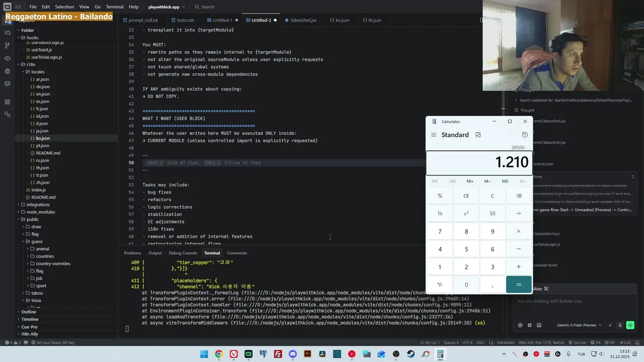
Task: Open ko.json in the locales folder
Action: [x=42, y=138]
